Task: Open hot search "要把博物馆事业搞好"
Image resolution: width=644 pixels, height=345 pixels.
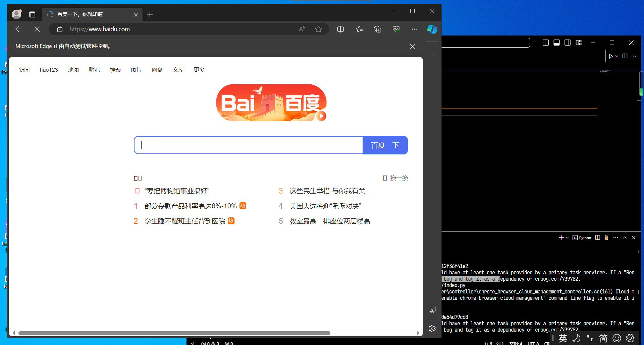Action: click(177, 191)
